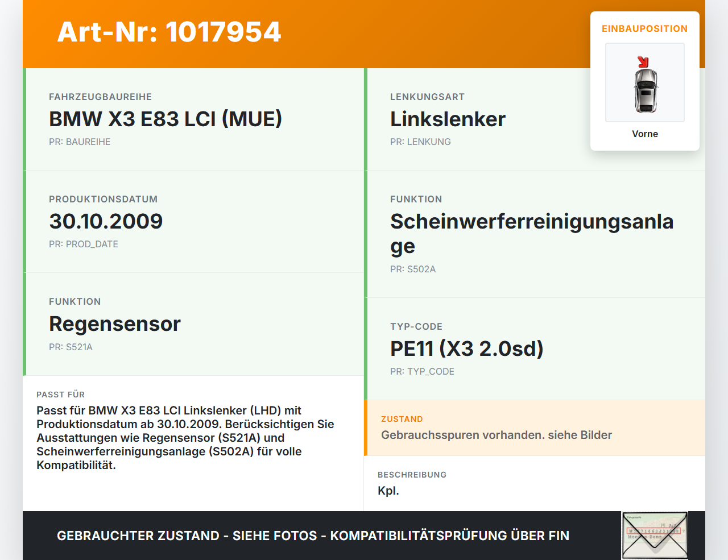The width and height of the screenshot is (728, 560).
Task: Select the Kpl. description text
Action: [x=388, y=491]
